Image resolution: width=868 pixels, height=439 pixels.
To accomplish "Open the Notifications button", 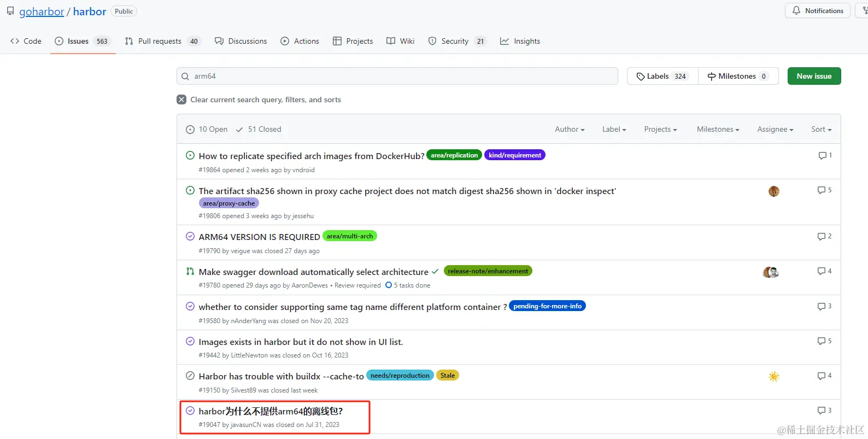I will [x=818, y=10].
